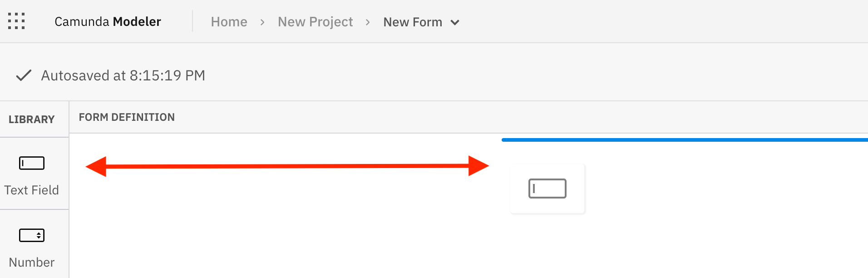Viewport: 868px width, 278px height.
Task: Expand options using the New Form chevron
Action: [455, 22]
